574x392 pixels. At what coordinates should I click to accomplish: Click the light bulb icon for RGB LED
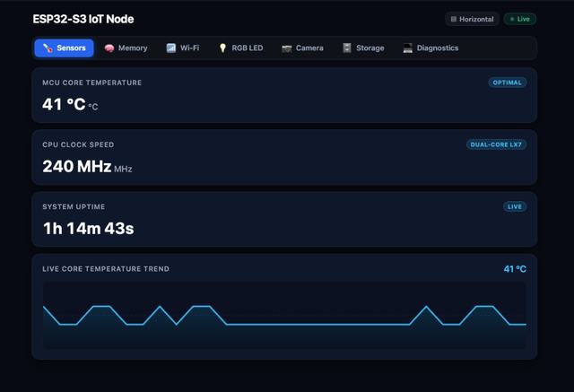222,48
